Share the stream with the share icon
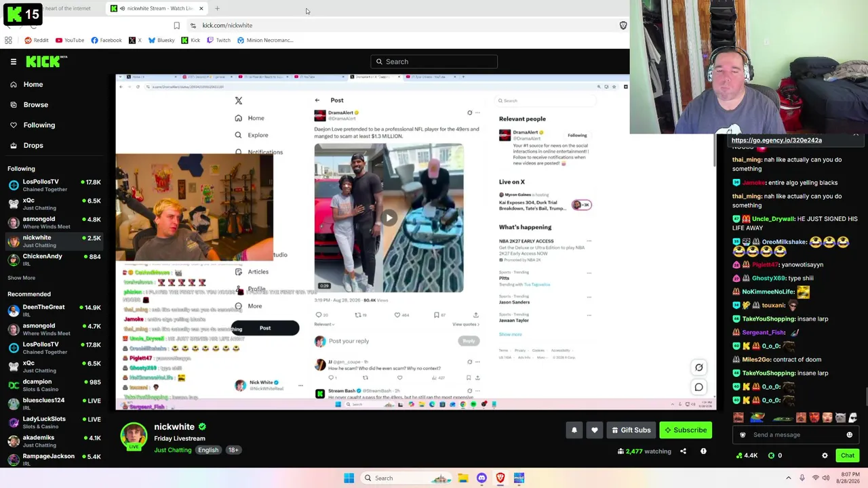Viewport: 868px width, 488px height. [x=683, y=451]
